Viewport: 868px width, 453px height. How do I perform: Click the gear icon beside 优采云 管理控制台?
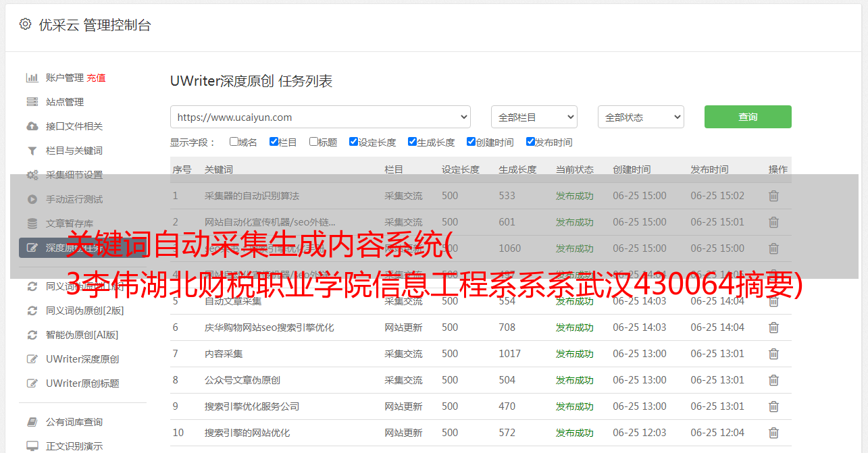point(25,24)
